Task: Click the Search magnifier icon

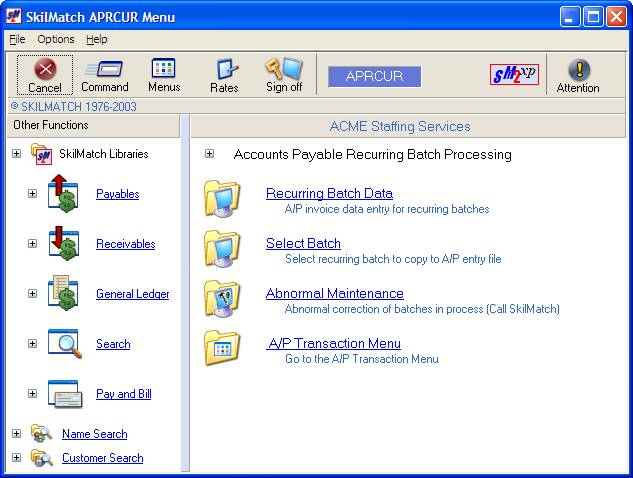Action: pyautogui.click(x=65, y=344)
